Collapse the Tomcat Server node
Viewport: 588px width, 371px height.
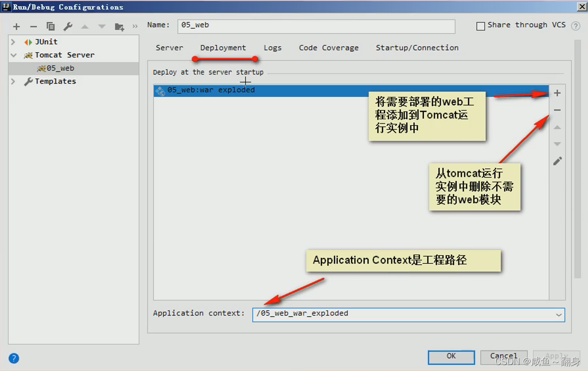[13, 55]
